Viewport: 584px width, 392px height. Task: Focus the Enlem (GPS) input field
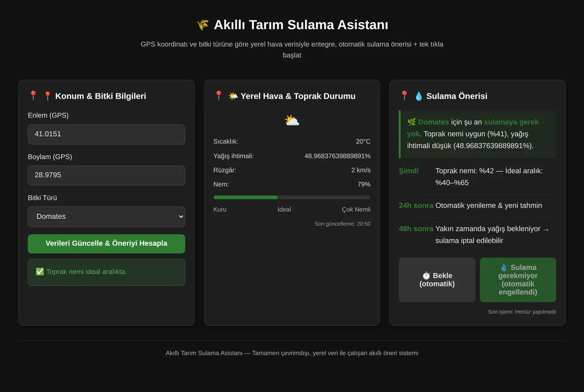(107, 134)
